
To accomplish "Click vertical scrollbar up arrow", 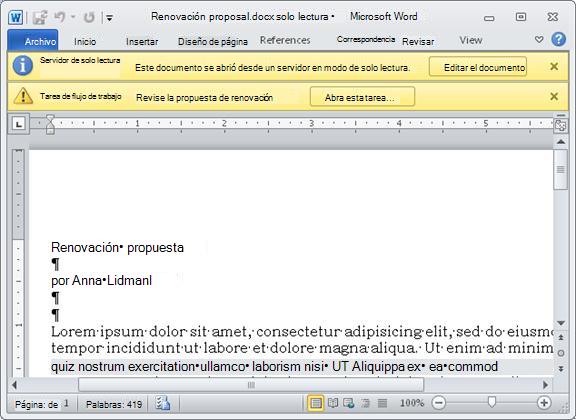I will pyautogui.click(x=561, y=141).
